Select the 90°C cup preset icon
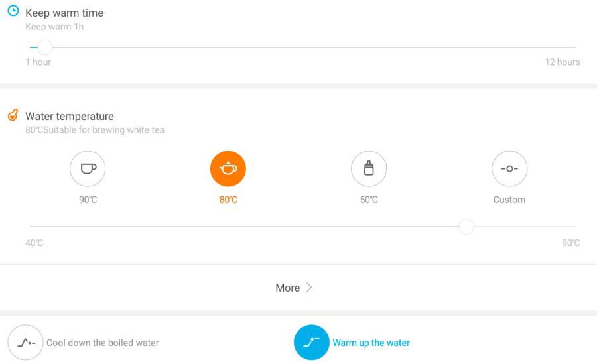This screenshot has width=597, height=364. click(88, 168)
